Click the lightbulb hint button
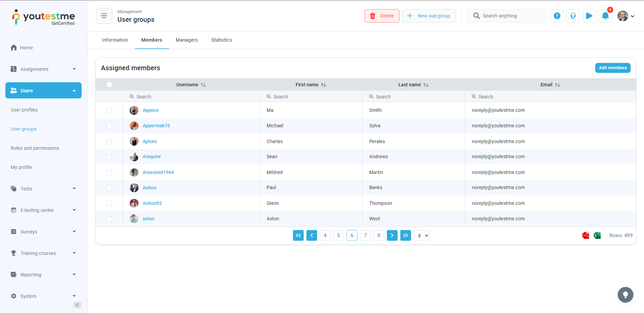The height and width of the screenshot is (313, 644). click(x=625, y=295)
